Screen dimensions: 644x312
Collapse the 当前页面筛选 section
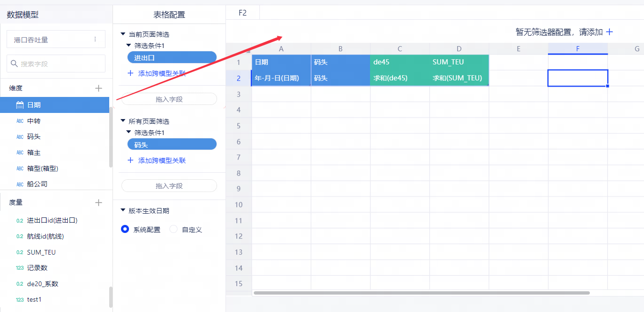tap(123, 34)
